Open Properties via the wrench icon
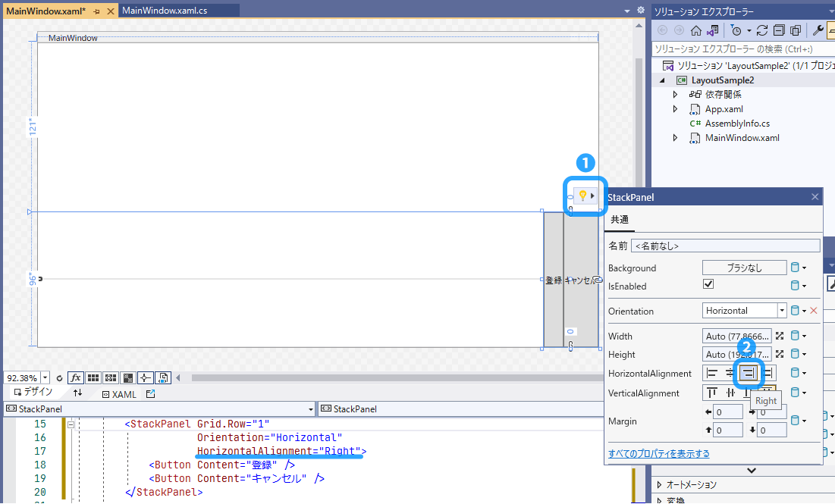The height and width of the screenshot is (504, 835). [x=818, y=30]
